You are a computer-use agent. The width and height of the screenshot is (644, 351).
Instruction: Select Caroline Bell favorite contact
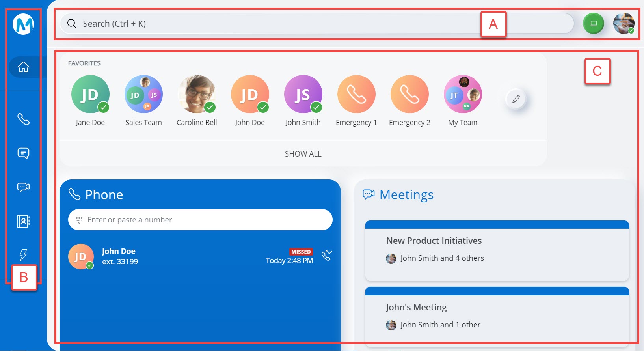(x=197, y=95)
